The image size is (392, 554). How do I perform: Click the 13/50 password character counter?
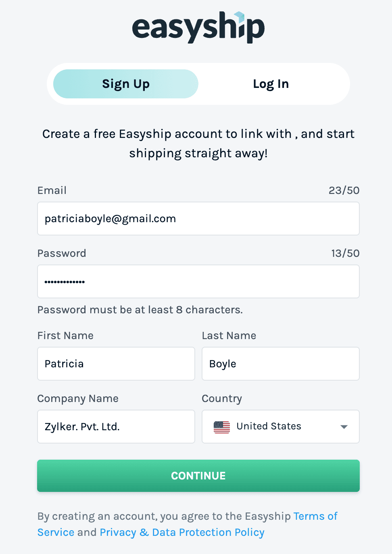pos(344,253)
